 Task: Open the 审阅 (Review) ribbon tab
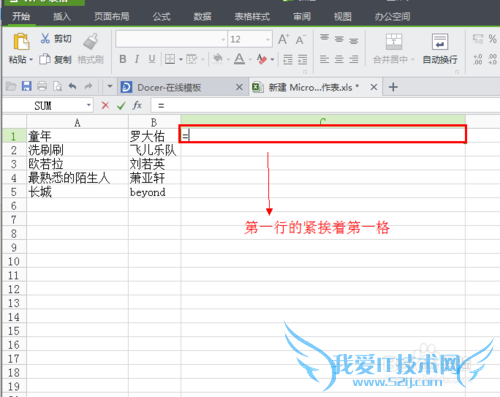tap(302, 16)
